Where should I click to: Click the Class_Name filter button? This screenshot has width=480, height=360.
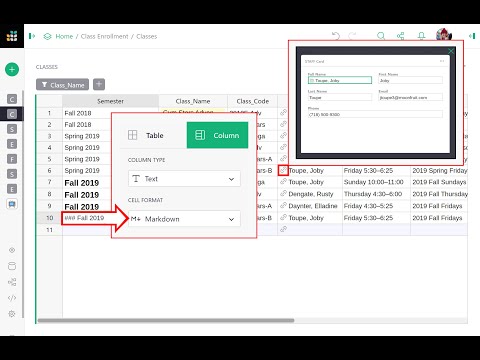(63, 85)
